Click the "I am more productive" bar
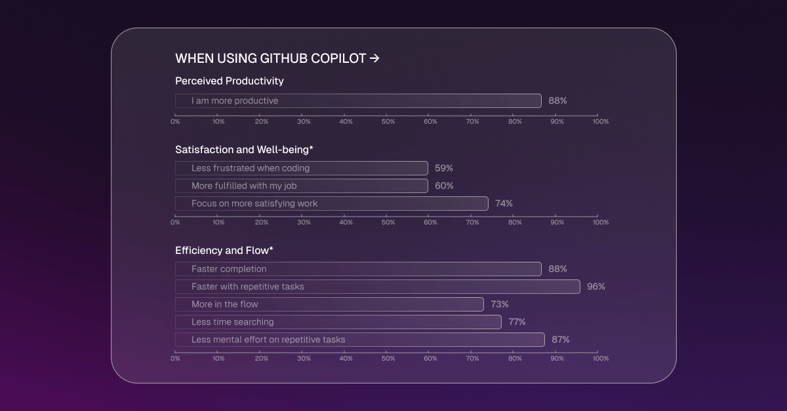This screenshot has height=411, width=787. [x=358, y=101]
